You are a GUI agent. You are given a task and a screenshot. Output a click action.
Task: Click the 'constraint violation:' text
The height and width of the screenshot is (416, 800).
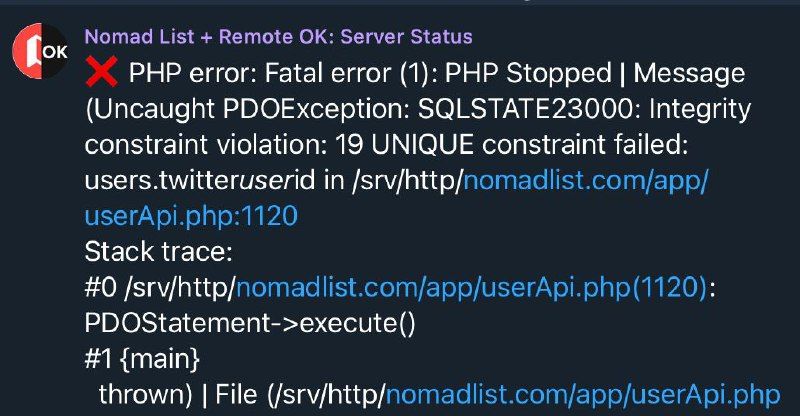click(x=206, y=145)
